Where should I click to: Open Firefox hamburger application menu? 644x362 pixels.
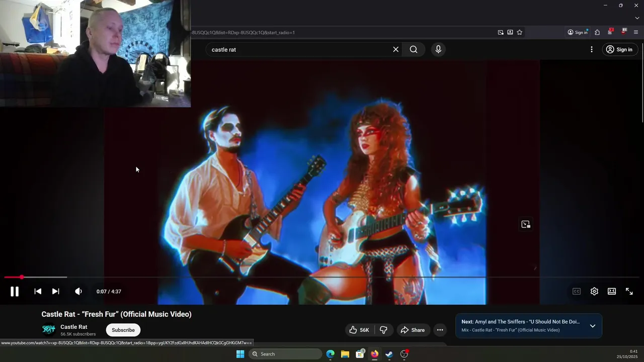636,32
